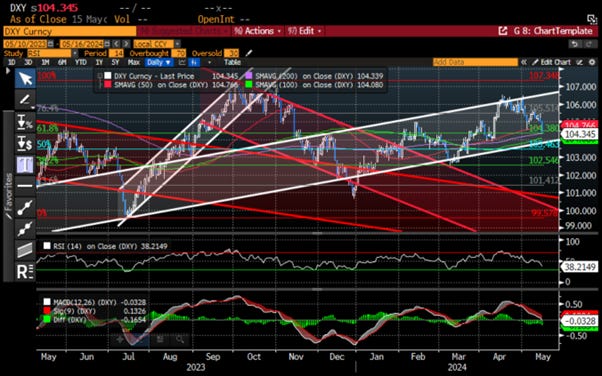Image resolution: width=602 pixels, height=376 pixels.
Task: Click annotate pencil icon beside gear
Action: point(580,62)
